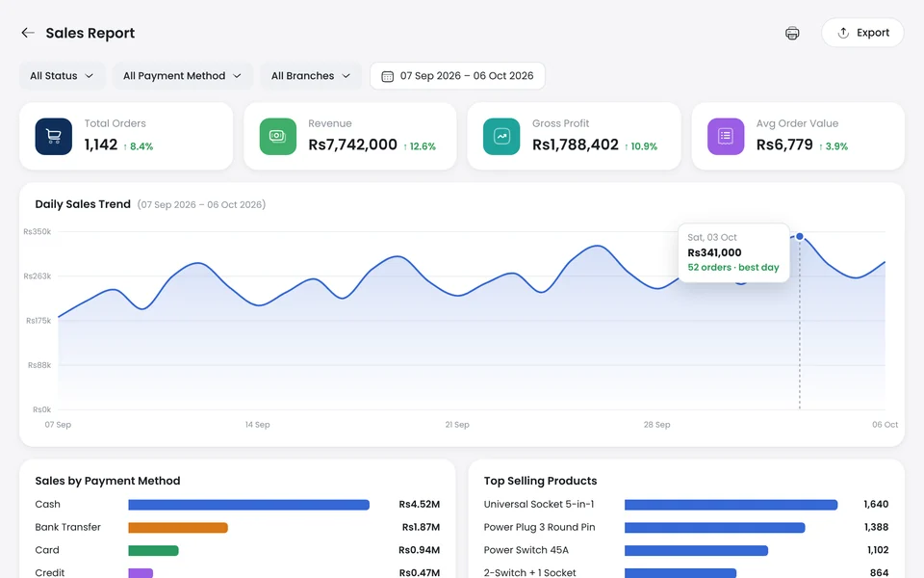Click the Avg Order Value Rs6,779
The width and height of the screenshot is (924, 578).
point(784,144)
